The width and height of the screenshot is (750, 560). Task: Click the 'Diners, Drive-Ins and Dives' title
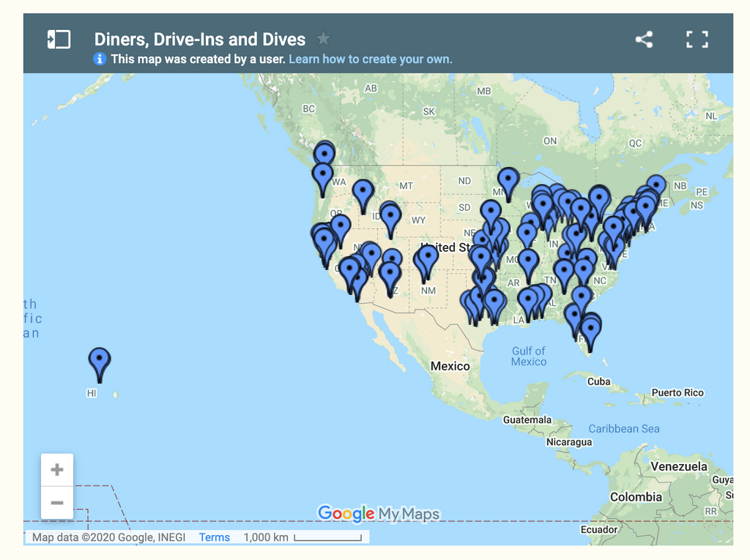tap(200, 40)
